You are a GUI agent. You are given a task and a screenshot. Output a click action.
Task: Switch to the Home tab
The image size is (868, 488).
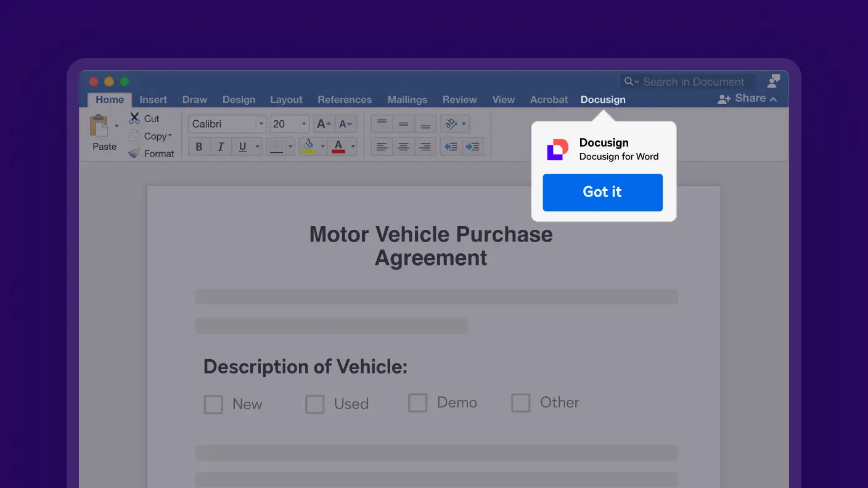click(110, 99)
